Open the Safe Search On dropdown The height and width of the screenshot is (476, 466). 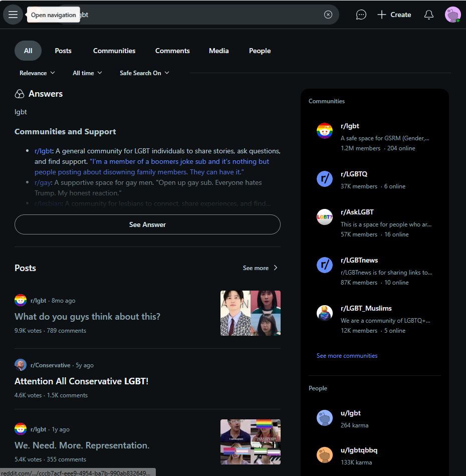[144, 73]
